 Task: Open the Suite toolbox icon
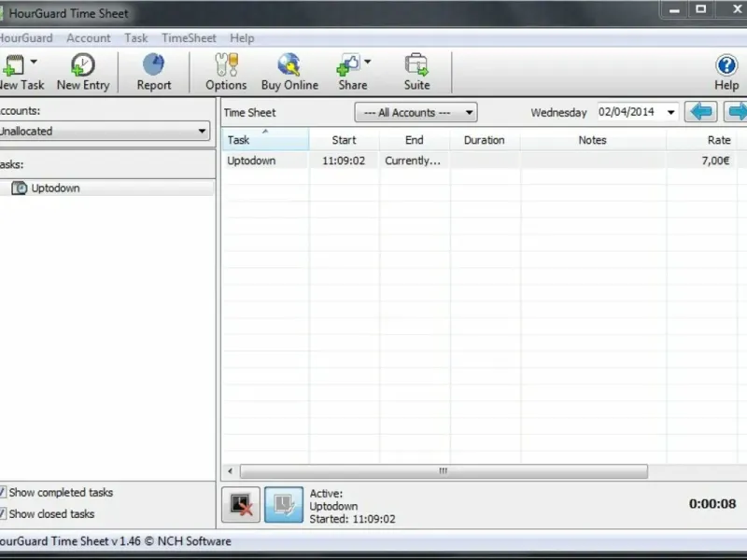[x=416, y=64]
